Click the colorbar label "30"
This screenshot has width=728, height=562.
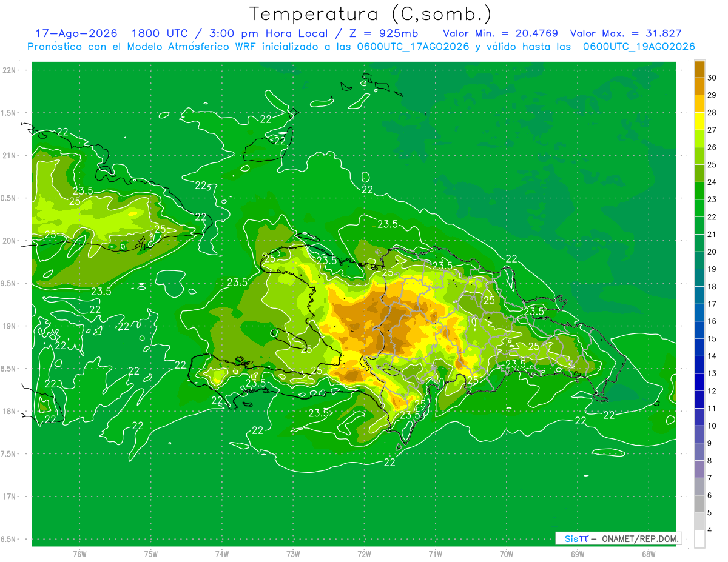[712, 78]
